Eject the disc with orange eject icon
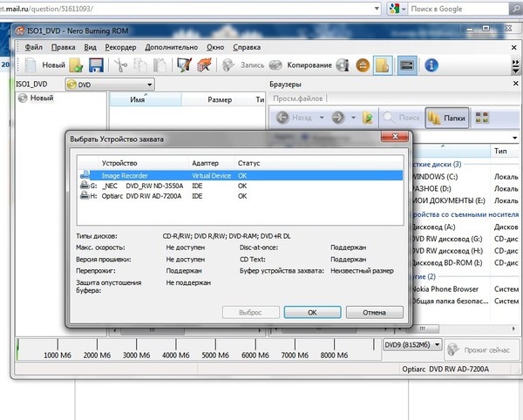 click(363, 65)
